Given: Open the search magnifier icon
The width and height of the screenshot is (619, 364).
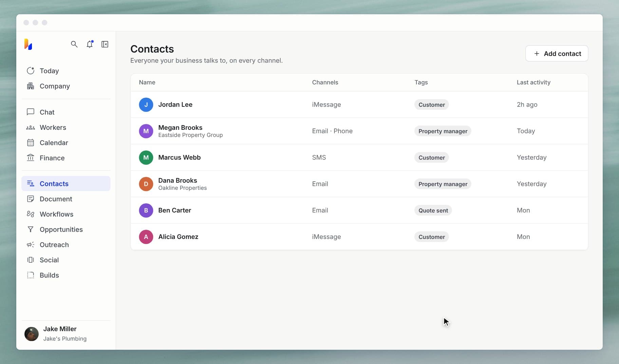Looking at the screenshot, I should click(74, 44).
